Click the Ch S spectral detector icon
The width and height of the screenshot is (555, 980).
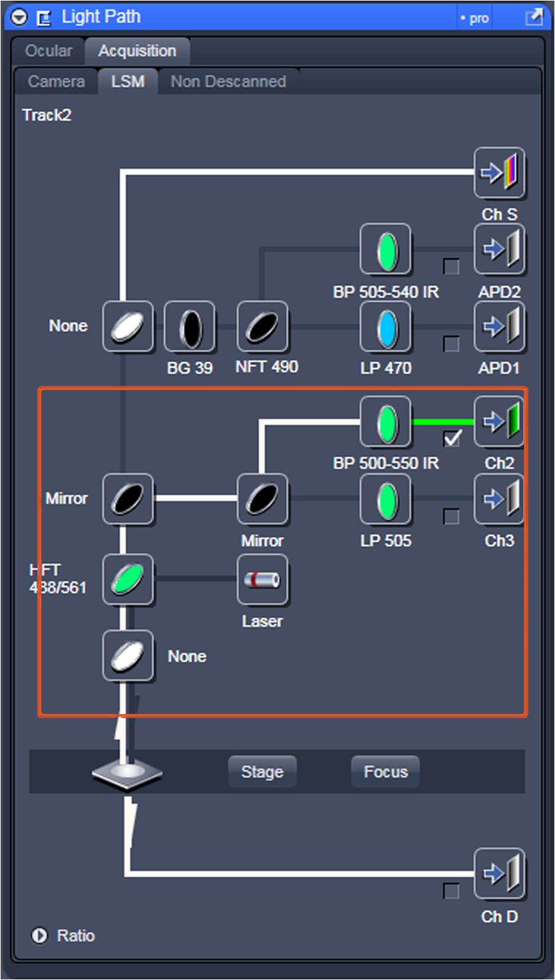[x=499, y=173]
